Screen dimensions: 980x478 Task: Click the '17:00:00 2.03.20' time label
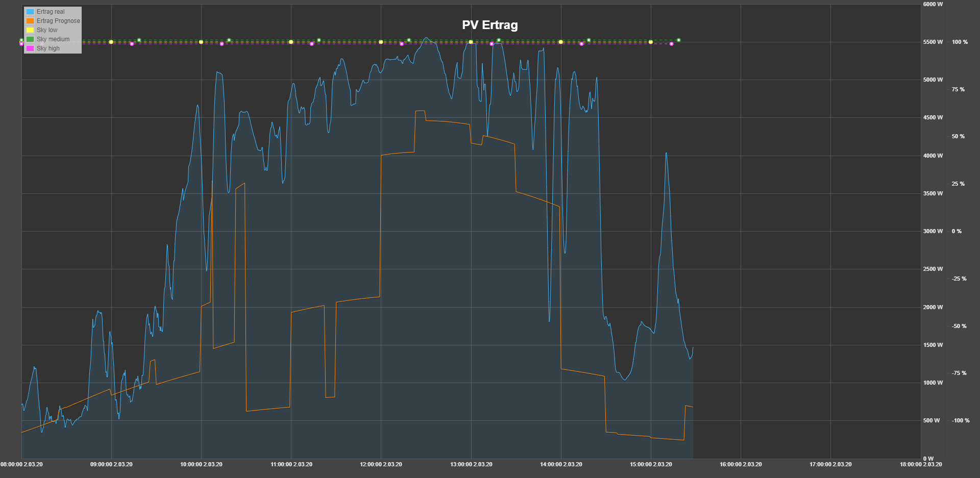click(x=830, y=464)
